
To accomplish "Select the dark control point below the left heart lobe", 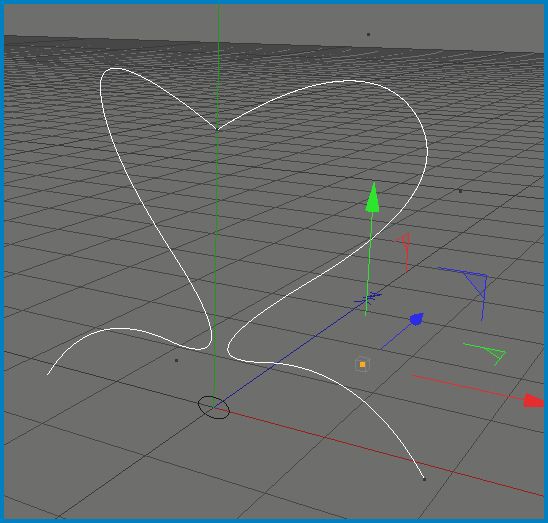I will (176, 360).
